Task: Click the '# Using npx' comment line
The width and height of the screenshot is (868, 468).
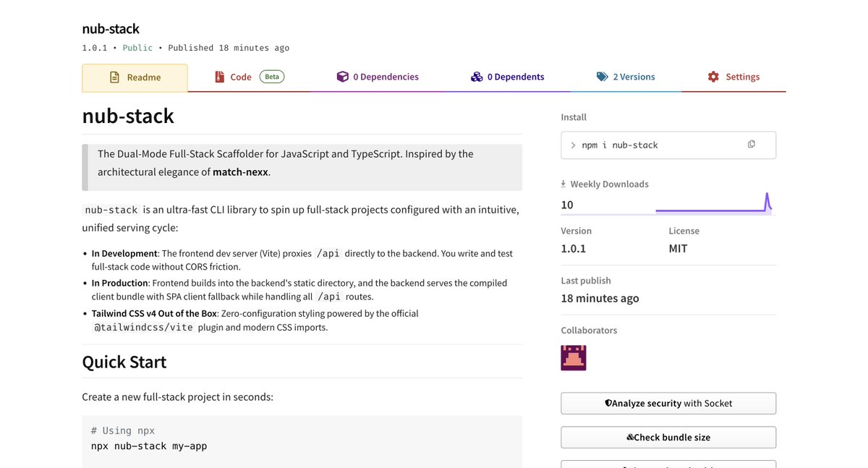Action: pyautogui.click(x=123, y=430)
